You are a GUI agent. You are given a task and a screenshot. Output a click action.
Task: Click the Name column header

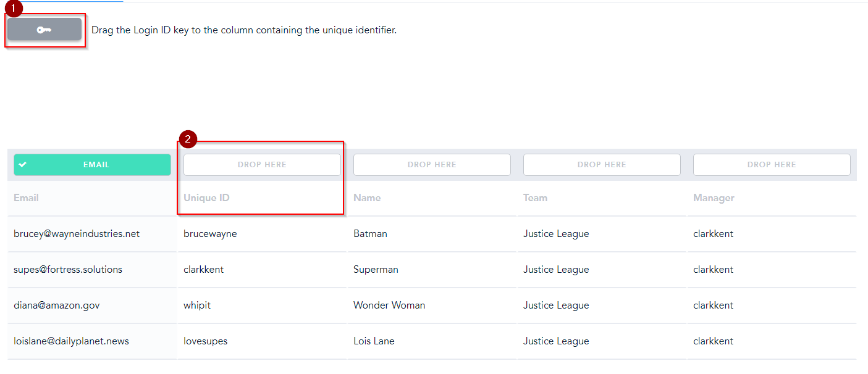click(367, 198)
